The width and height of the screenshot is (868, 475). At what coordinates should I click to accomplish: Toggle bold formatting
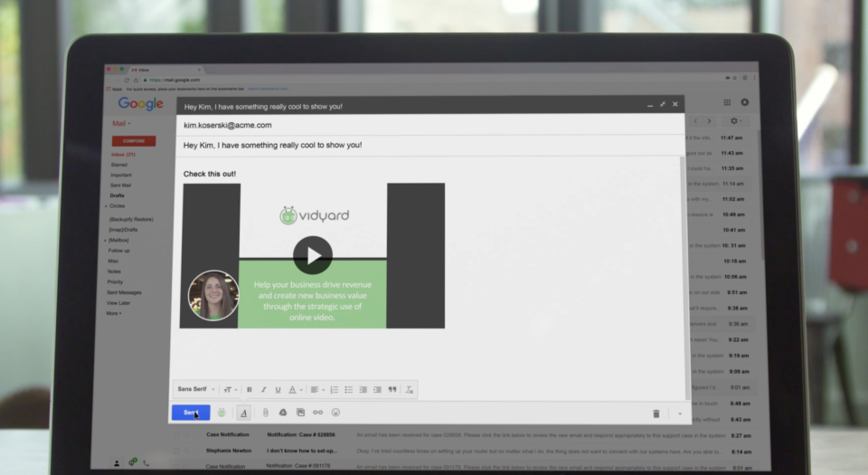250,390
